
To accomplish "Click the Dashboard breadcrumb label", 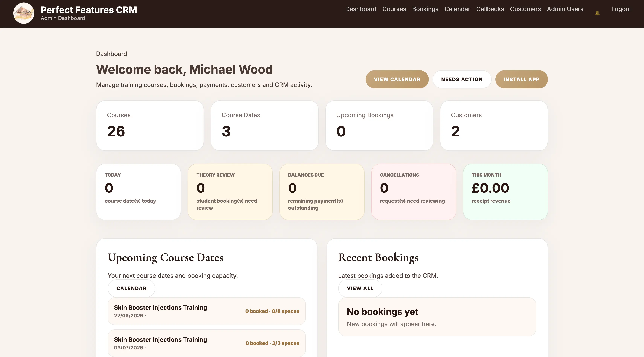I will (x=111, y=54).
